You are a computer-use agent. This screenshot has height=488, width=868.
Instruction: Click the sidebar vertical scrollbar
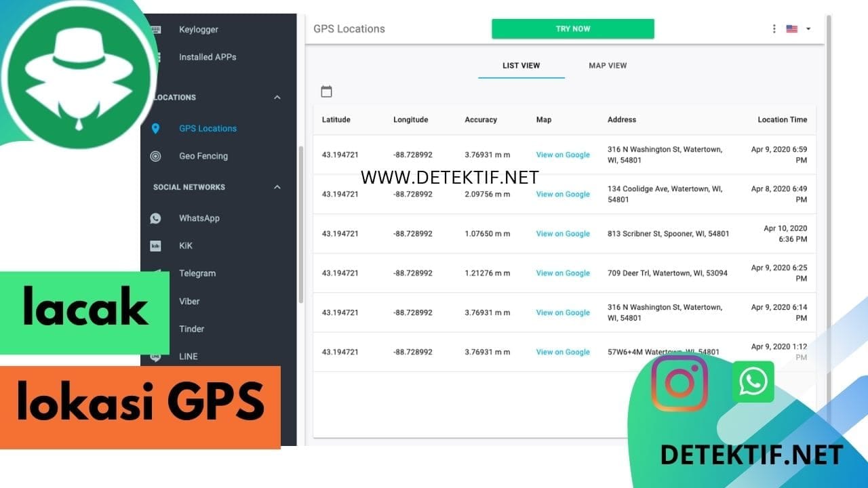pyautogui.click(x=301, y=224)
